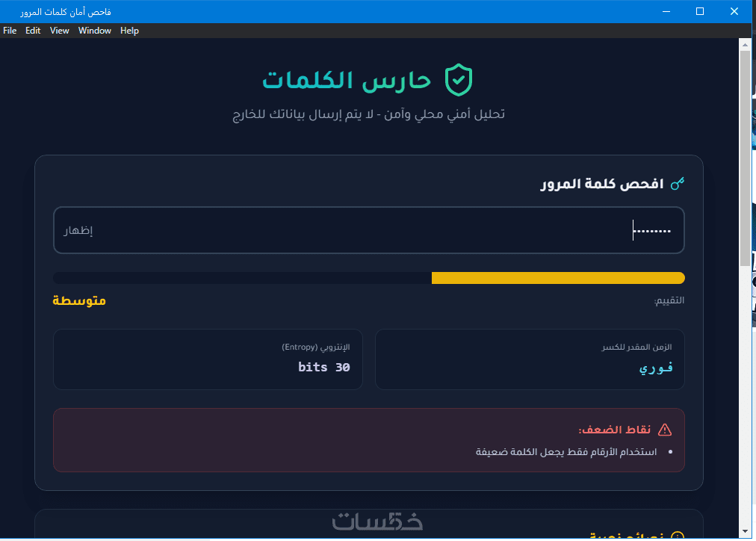Image resolution: width=756 pixels, height=541 pixels.
Task: Click the متوسطة rating text
Action: click(79, 300)
